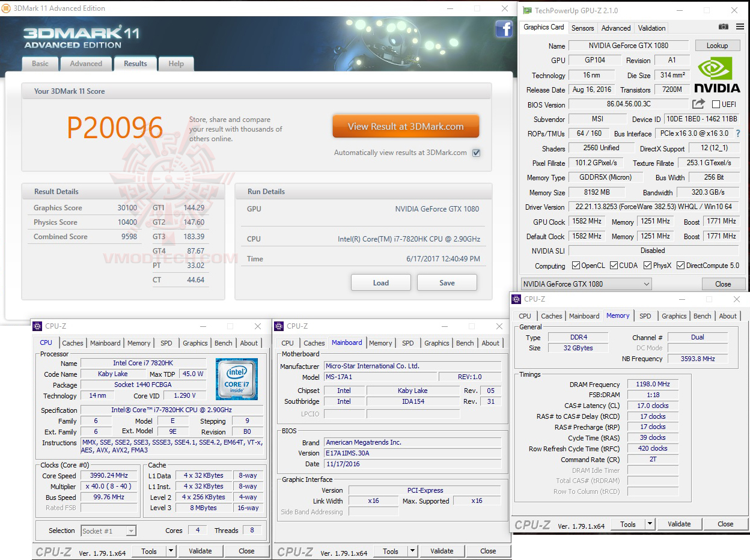Click Close in CPU-Z Mainboard window
Viewport: 750px width, 560px height.
[488, 551]
